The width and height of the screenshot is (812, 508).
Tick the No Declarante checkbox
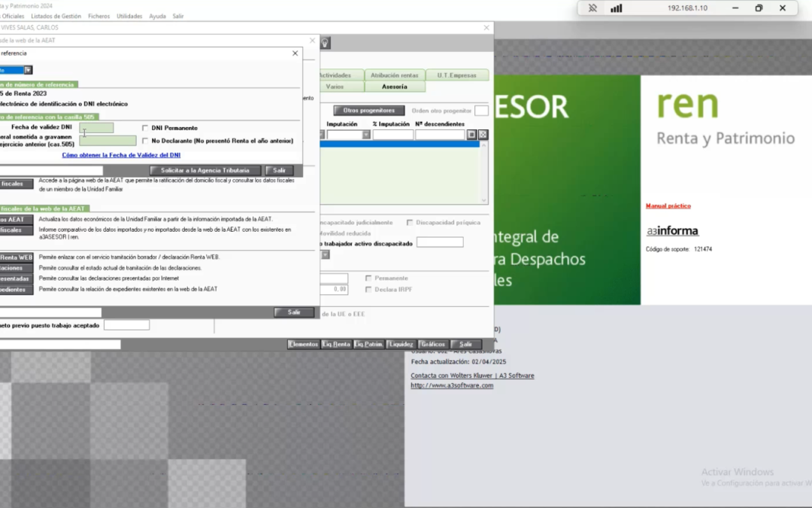pyautogui.click(x=145, y=141)
